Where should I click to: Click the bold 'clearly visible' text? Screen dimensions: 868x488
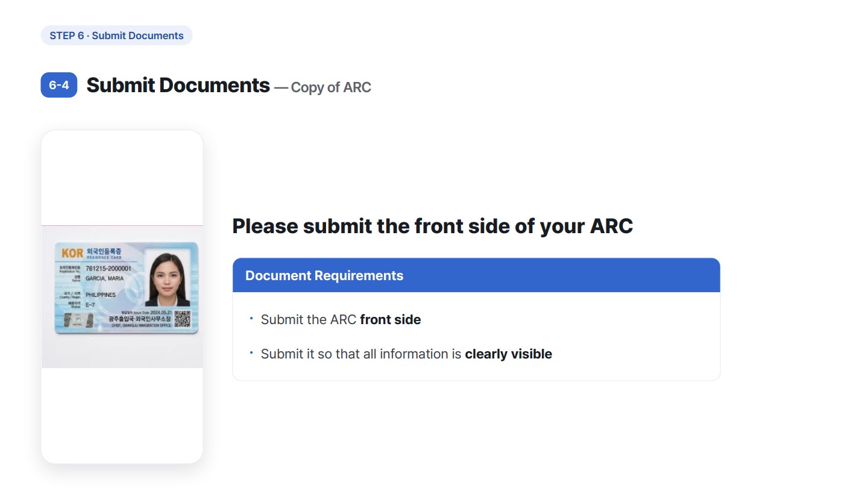click(509, 354)
